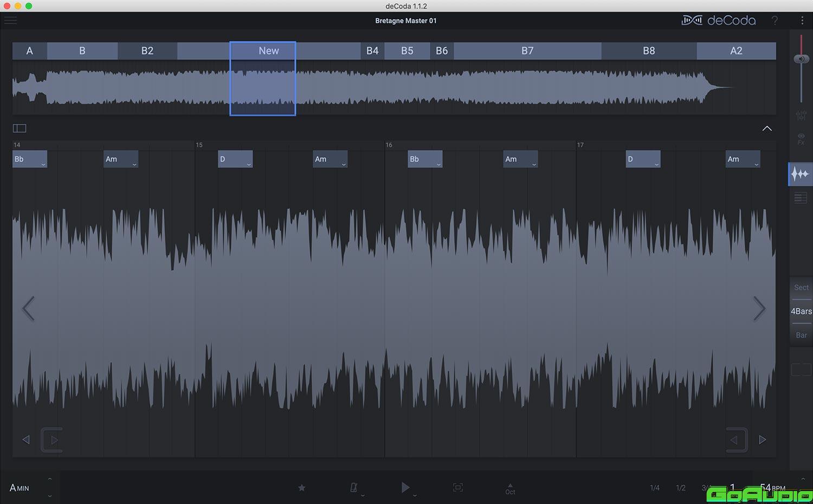Click the A min key display

pos(20,488)
